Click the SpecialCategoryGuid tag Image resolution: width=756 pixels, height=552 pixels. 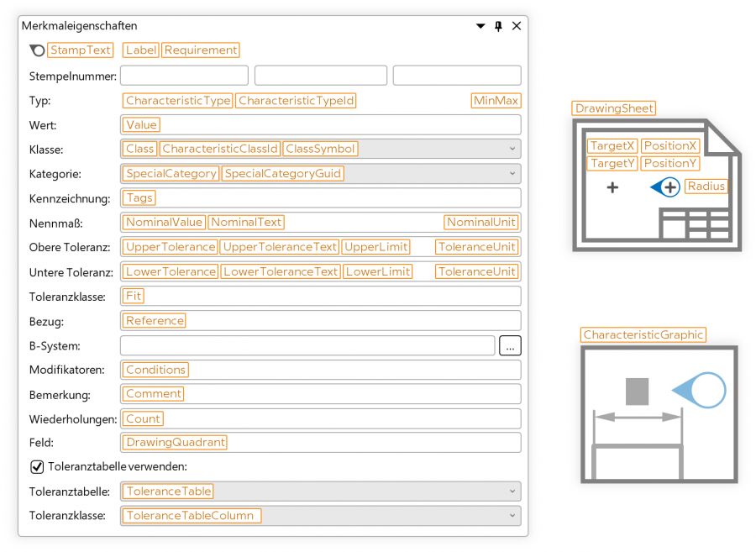point(282,174)
